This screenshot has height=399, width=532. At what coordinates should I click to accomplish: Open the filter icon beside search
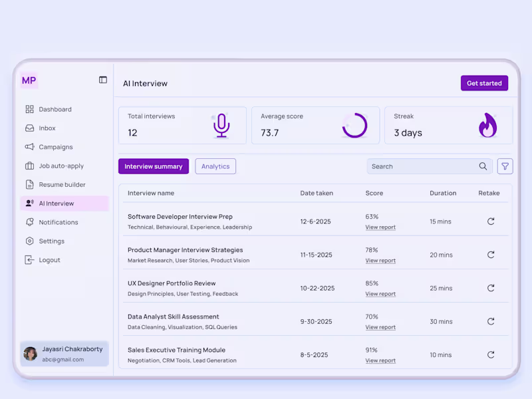click(505, 166)
